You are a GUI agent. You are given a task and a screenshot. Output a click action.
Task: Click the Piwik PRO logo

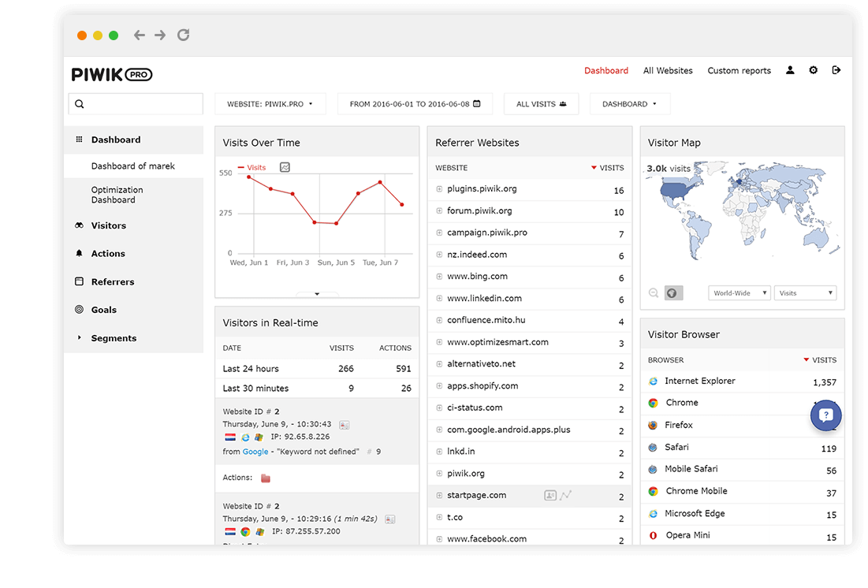112,74
